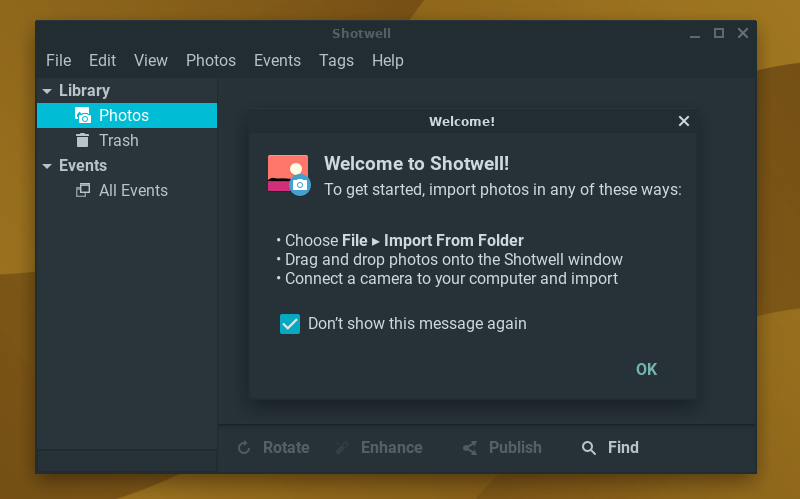The image size is (800, 499).
Task: Close the Shotwell main window
Action: tap(743, 33)
